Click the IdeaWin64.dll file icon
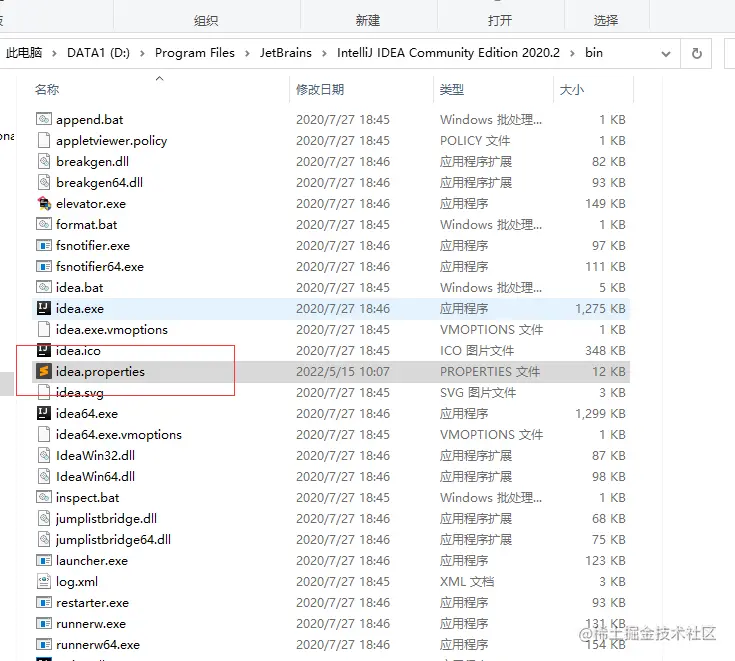Viewport: 735px width, 661px height. tap(44, 476)
